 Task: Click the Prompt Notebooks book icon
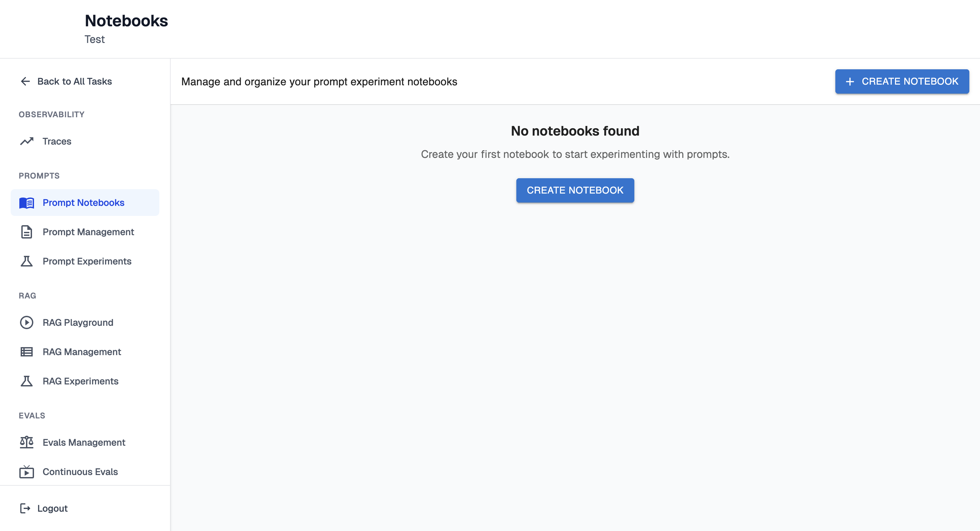click(27, 203)
